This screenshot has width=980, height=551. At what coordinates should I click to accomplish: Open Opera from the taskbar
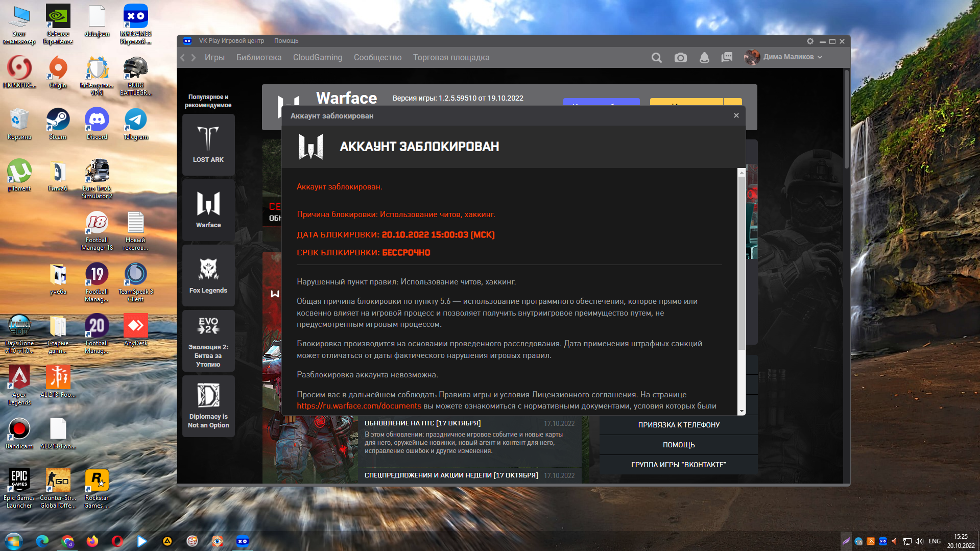(117, 541)
